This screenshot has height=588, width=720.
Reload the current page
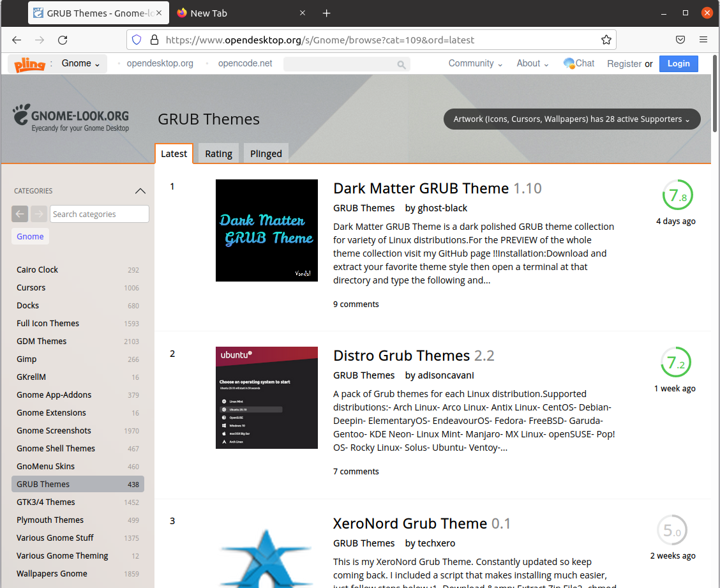tap(62, 39)
